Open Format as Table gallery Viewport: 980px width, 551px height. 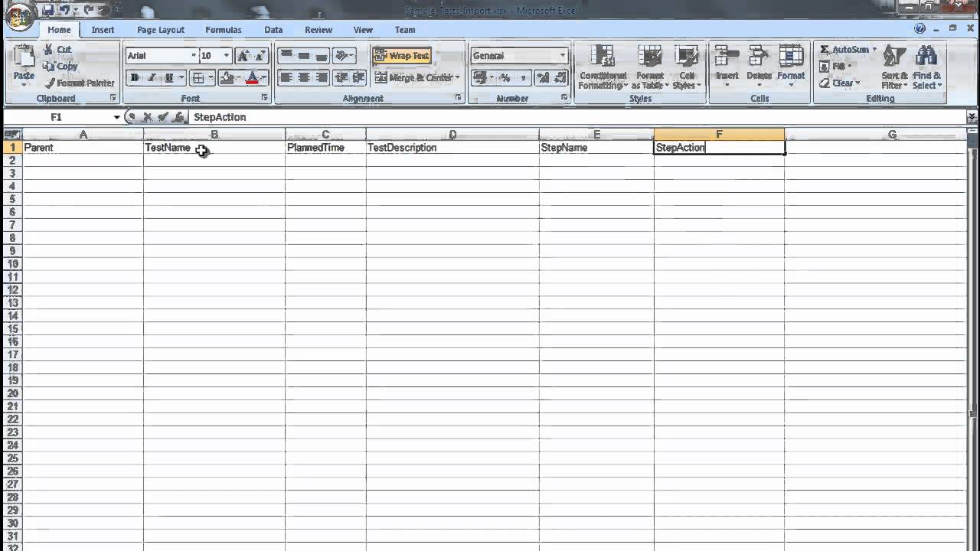coord(649,67)
